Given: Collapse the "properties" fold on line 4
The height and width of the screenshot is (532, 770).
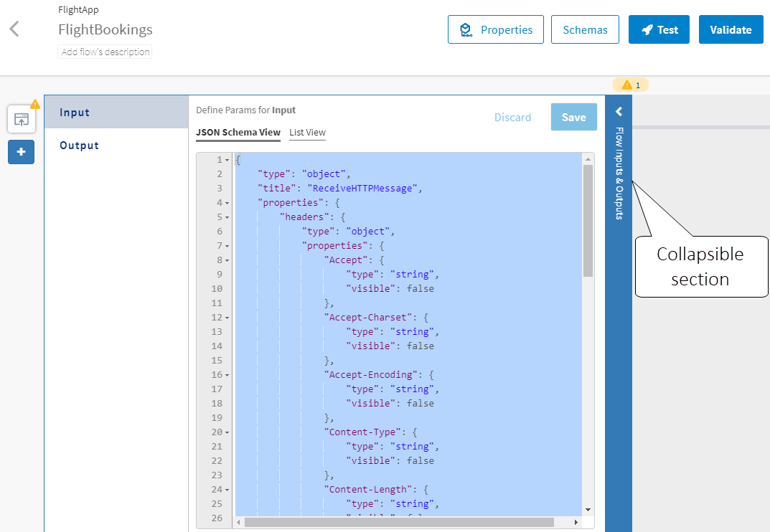Looking at the screenshot, I should point(227,203).
